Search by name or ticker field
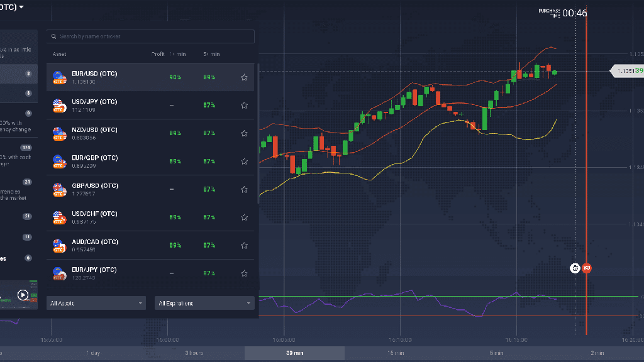644x362 pixels. click(150, 36)
